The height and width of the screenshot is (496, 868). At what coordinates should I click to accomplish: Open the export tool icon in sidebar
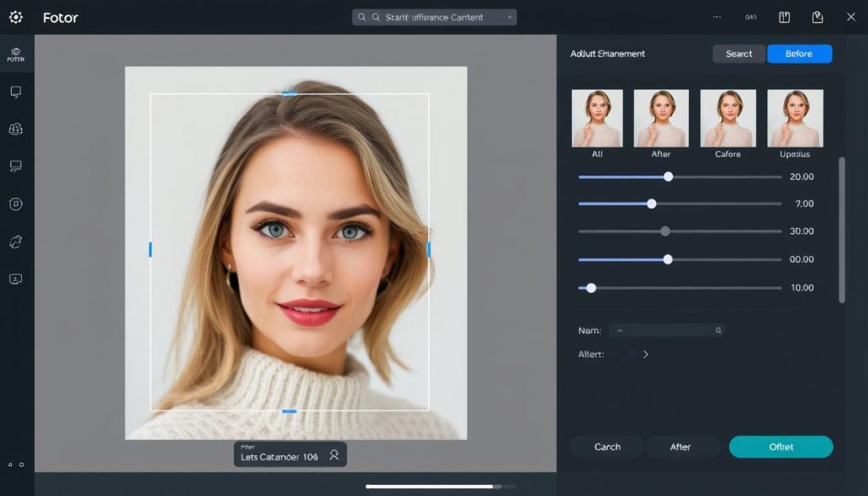(15, 278)
